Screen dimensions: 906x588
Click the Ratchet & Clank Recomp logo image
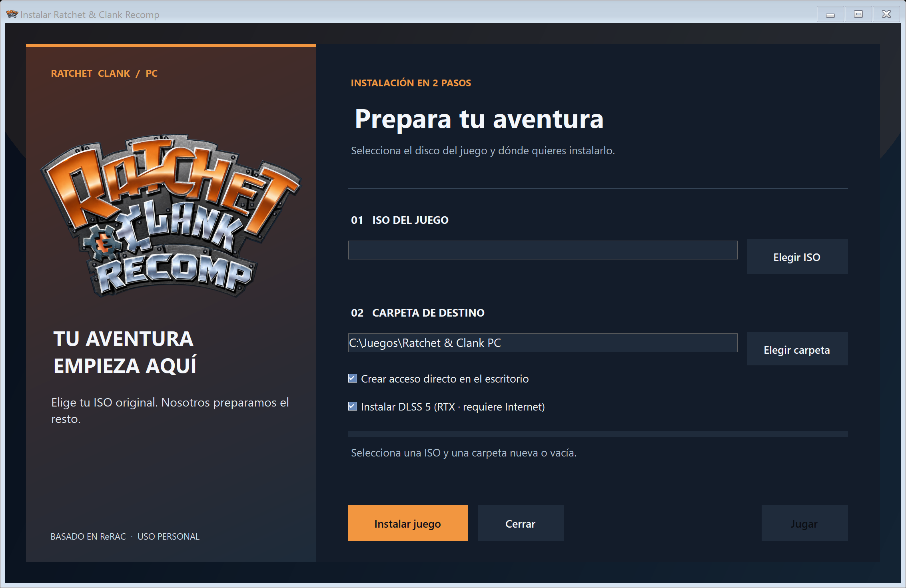[x=171, y=216]
